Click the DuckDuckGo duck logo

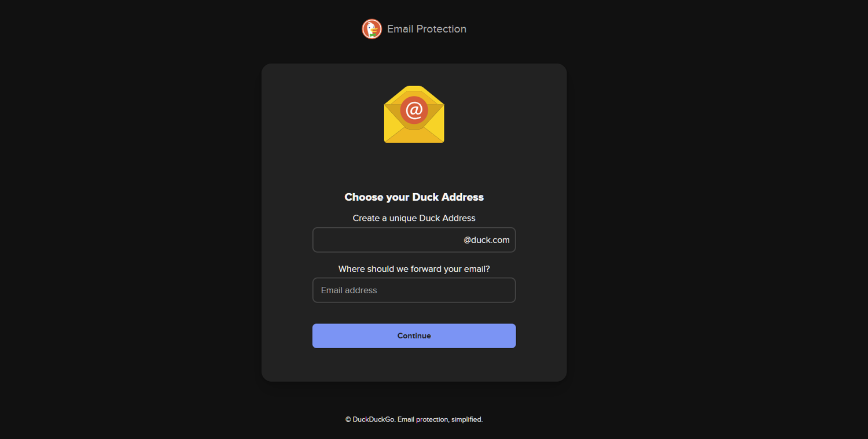tap(372, 29)
